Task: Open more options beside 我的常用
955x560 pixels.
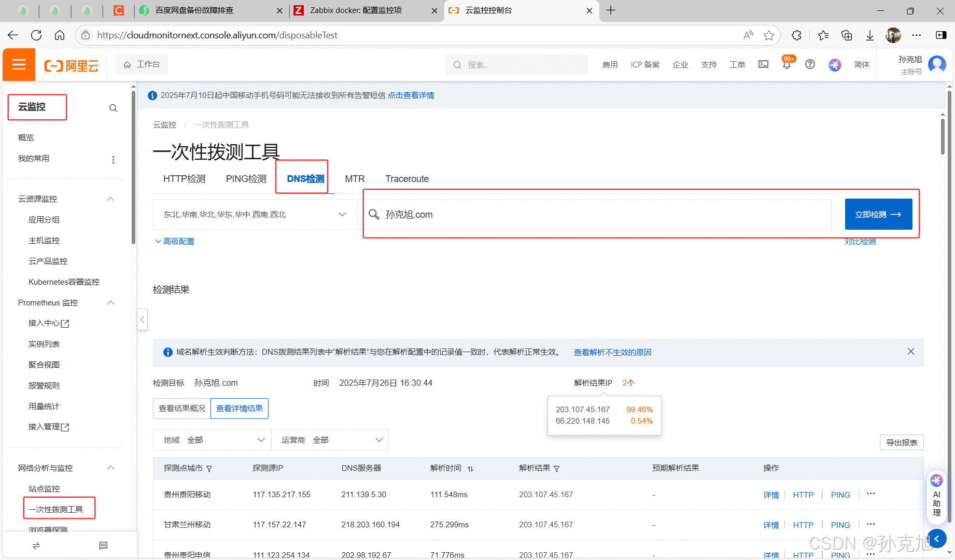Action: [113, 160]
